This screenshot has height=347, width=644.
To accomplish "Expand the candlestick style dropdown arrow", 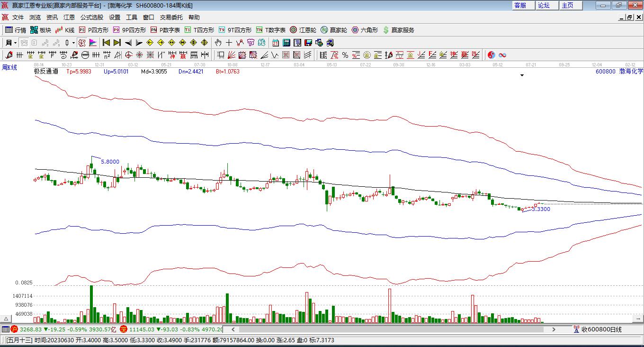I will pos(73,43).
